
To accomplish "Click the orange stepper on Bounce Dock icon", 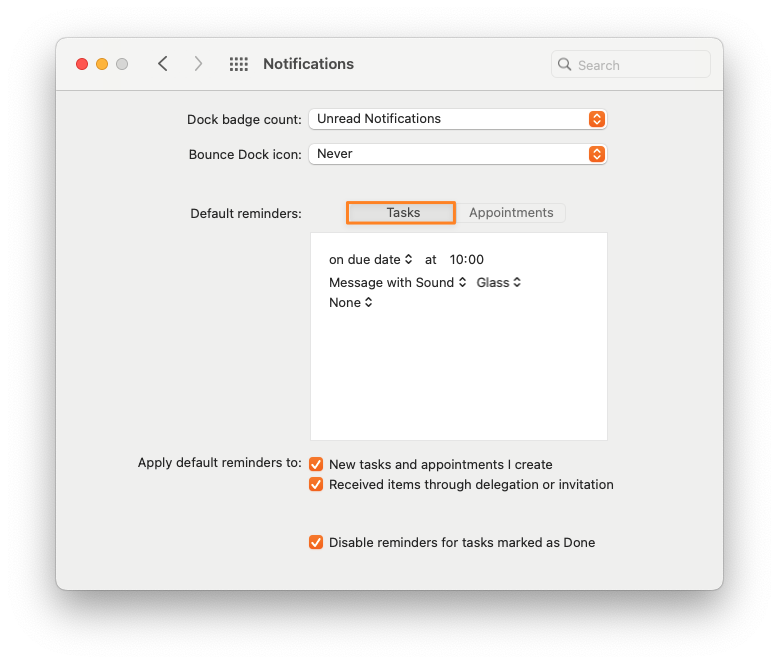I will [597, 154].
